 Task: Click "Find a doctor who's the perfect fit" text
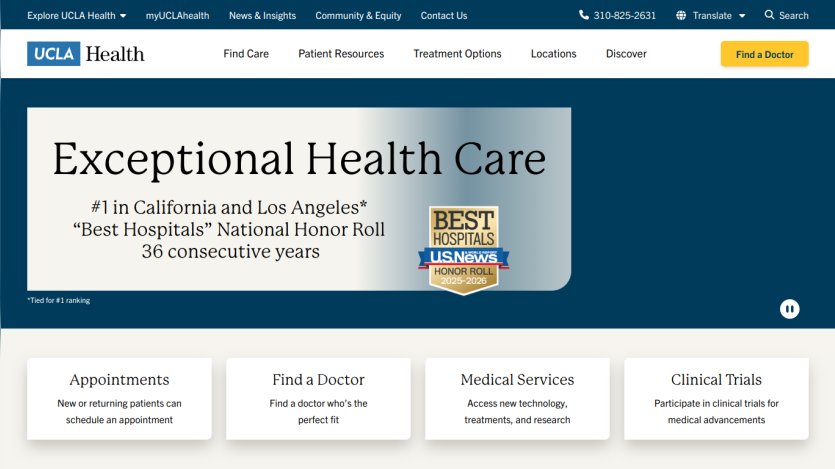(318, 412)
